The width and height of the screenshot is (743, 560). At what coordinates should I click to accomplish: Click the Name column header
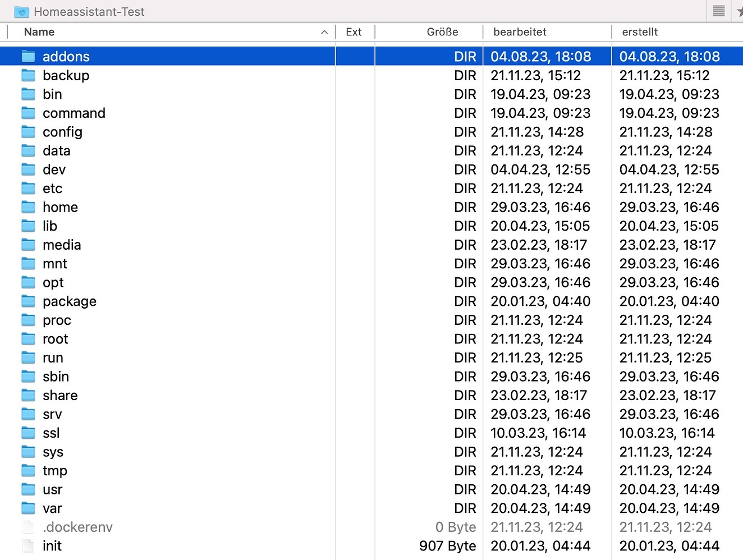point(39,32)
